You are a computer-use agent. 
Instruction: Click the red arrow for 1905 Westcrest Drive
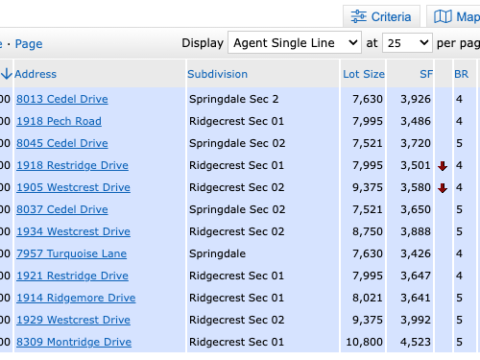pyautogui.click(x=443, y=188)
